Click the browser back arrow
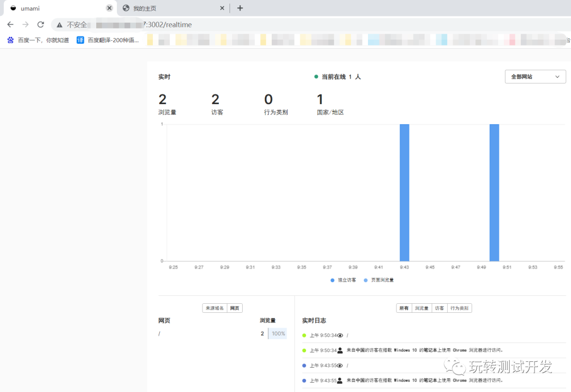This screenshot has width=571, height=392. tap(11, 24)
